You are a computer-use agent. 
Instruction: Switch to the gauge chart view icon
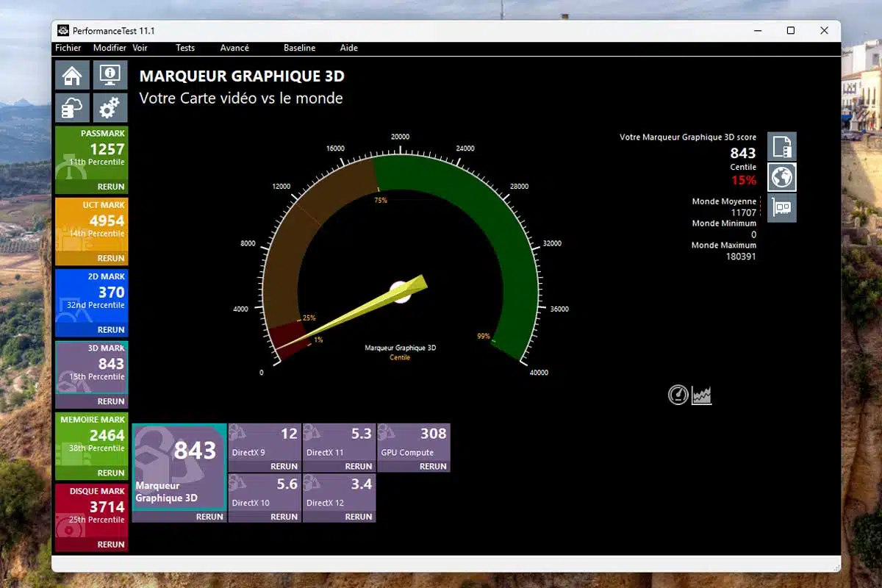click(678, 395)
